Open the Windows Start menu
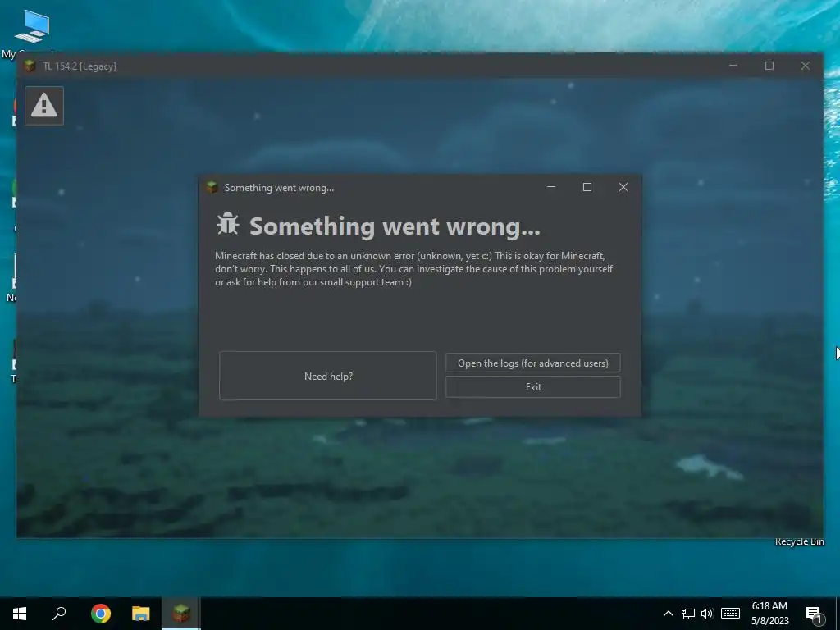This screenshot has height=630, width=840. click(20, 614)
